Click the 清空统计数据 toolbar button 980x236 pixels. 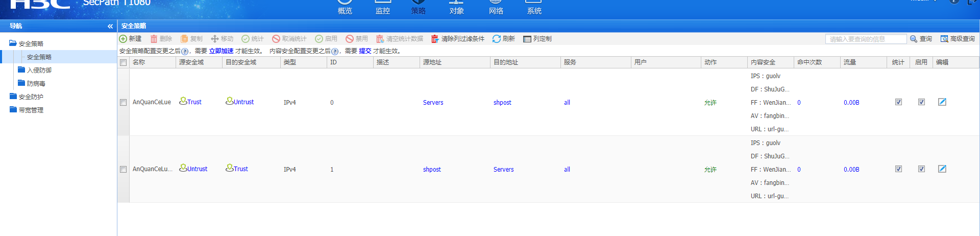(400, 39)
